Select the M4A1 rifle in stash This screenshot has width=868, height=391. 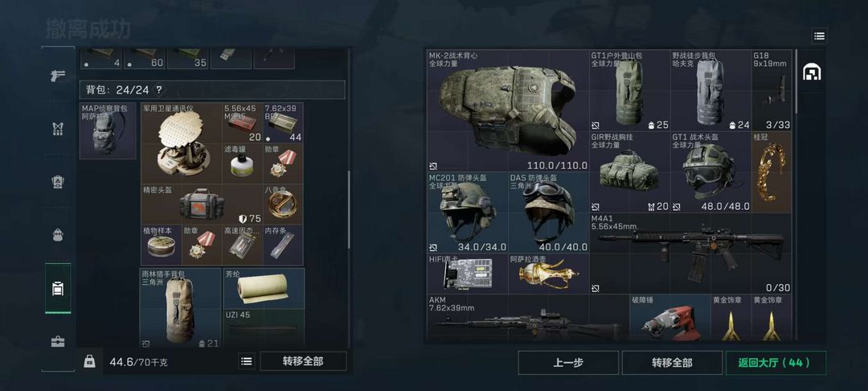click(691, 253)
